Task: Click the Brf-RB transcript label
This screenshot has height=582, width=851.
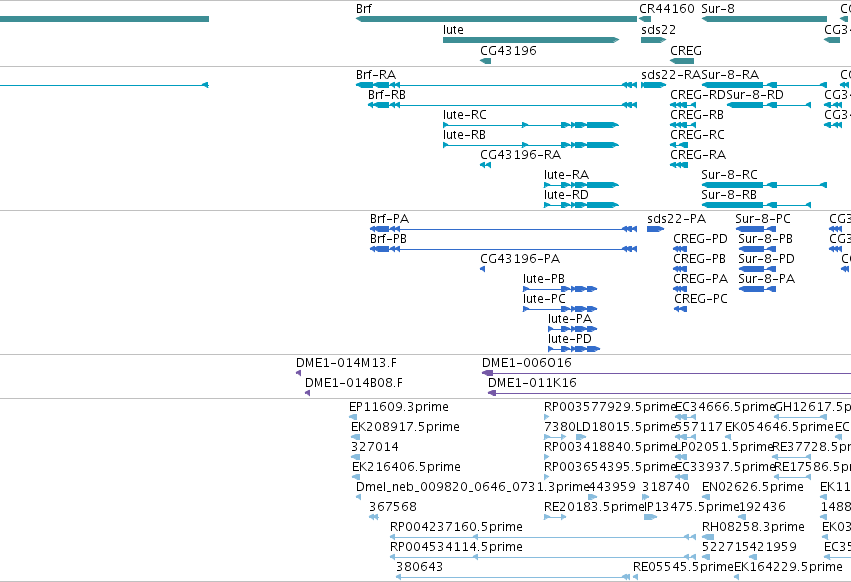Action: (x=386, y=94)
